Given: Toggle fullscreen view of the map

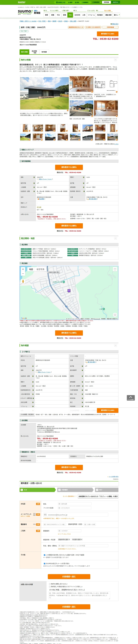Looking at the screenshot, I should coord(115,269).
